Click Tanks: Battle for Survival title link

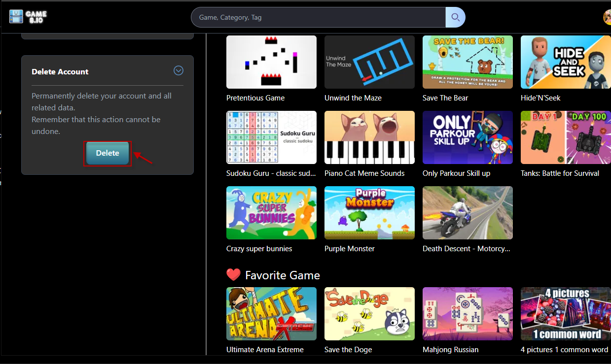(x=560, y=173)
